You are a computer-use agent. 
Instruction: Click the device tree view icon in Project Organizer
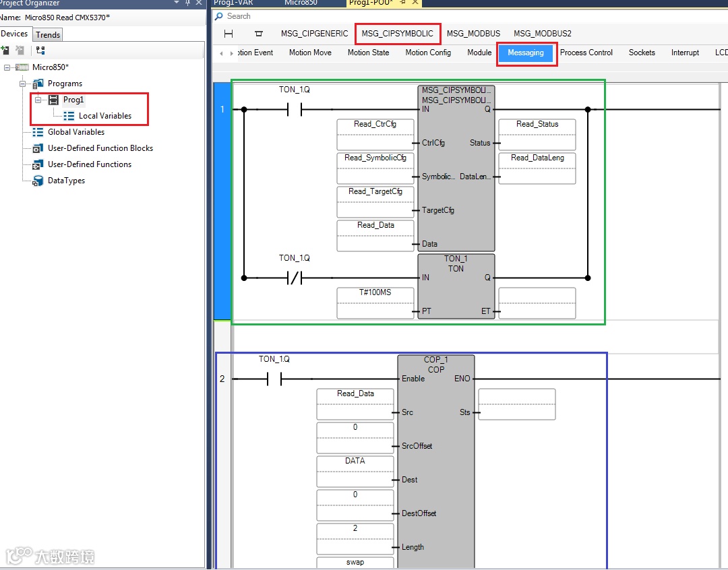[40, 50]
